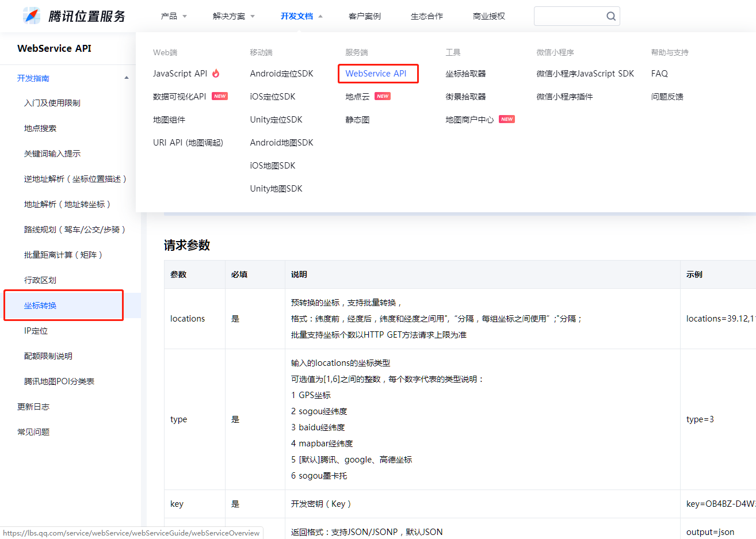Open 地点搜索 in sidebar
The height and width of the screenshot is (539, 756).
40,128
